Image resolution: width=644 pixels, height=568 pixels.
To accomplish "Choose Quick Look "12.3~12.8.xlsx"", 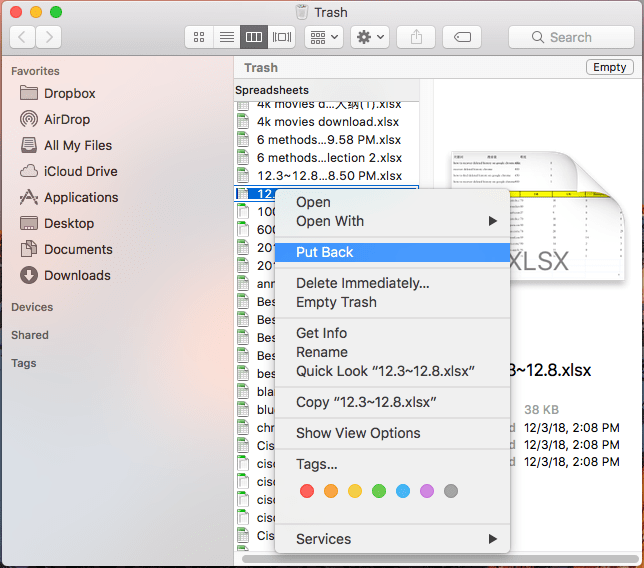I will click(392, 371).
